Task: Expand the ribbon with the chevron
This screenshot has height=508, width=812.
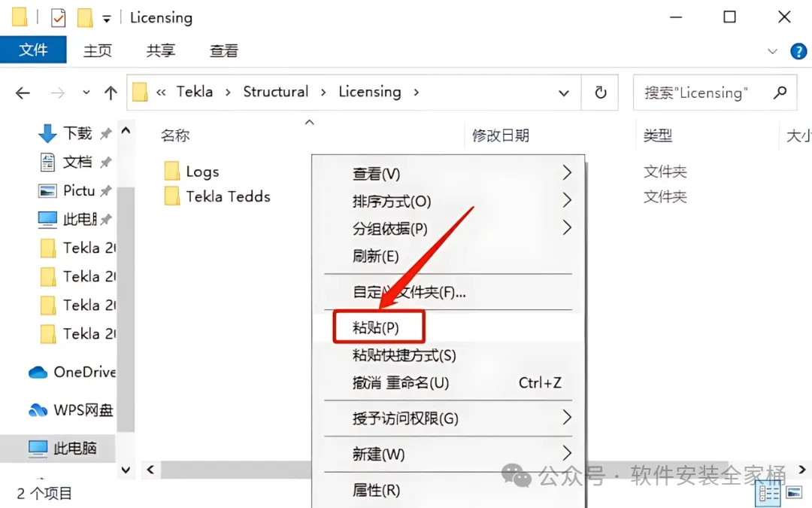Action: 772,51
